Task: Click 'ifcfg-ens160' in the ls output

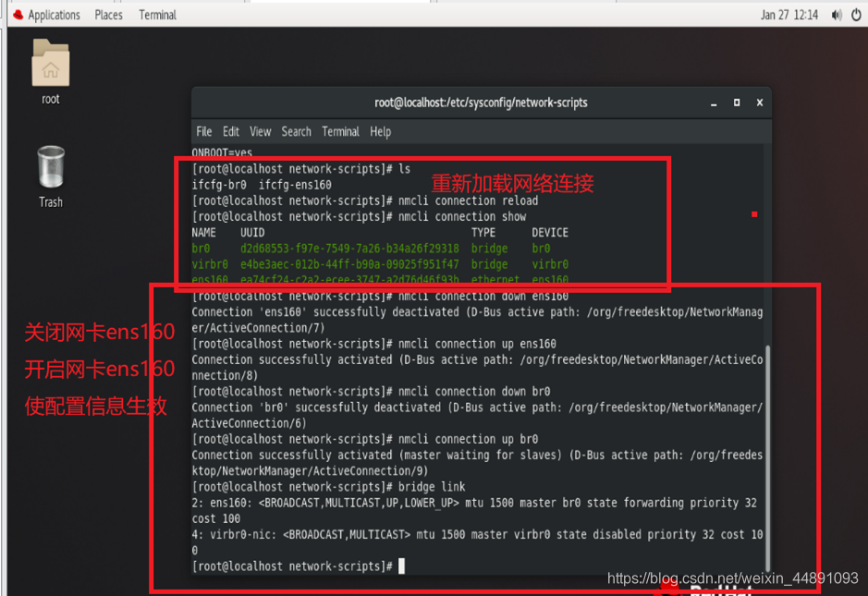Action: [295, 185]
